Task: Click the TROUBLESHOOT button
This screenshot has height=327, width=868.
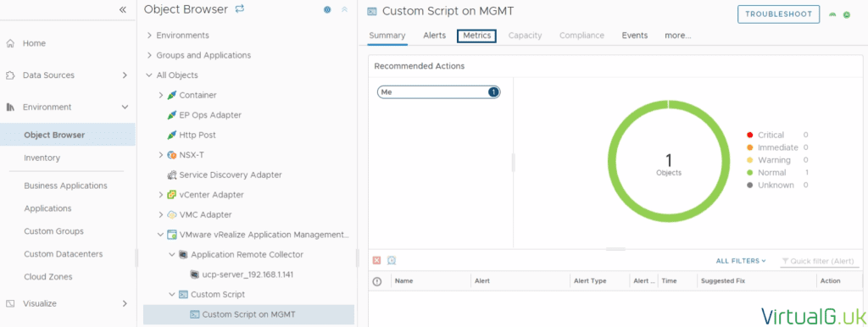Action: click(x=778, y=14)
